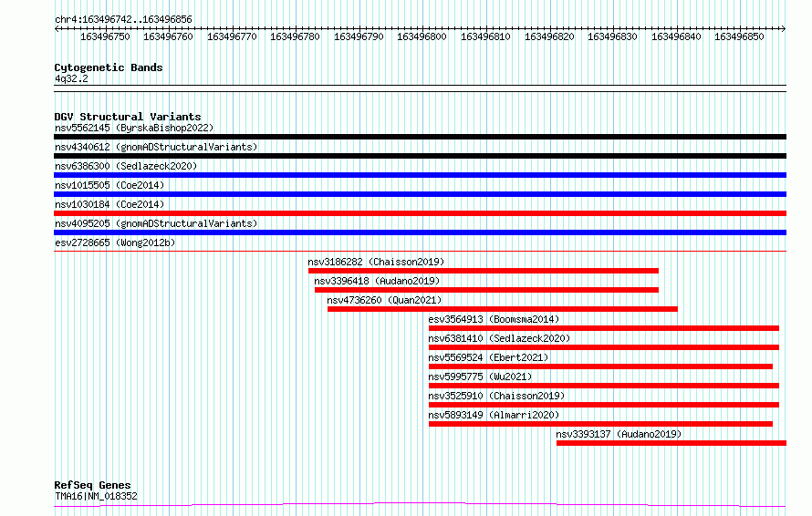This screenshot has height=516, width=812.
Task: Select nsv5893149 (Almarri2020) label
Action: pyautogui.click(x=494, y=415)
